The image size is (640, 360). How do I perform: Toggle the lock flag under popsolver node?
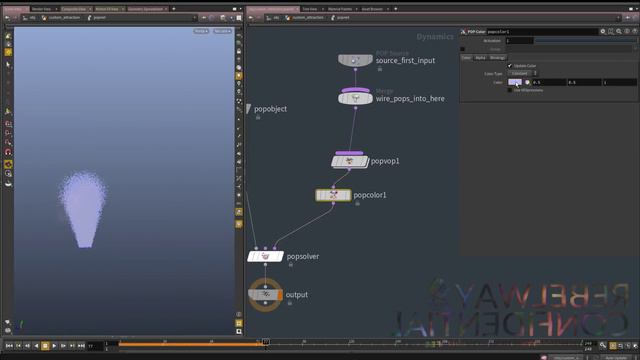pos(290,264)
